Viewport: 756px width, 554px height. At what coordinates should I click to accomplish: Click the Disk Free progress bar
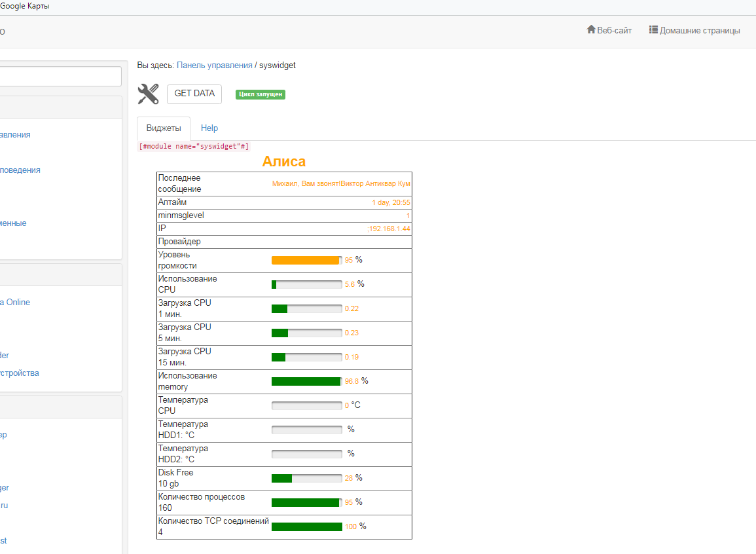[x=306, y=478]
